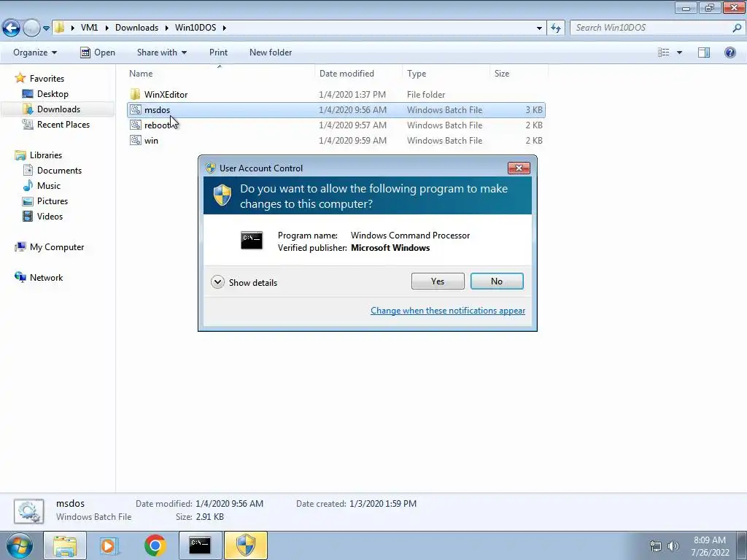Click the taskbar clock and date
747x560 pixels.
710,546
